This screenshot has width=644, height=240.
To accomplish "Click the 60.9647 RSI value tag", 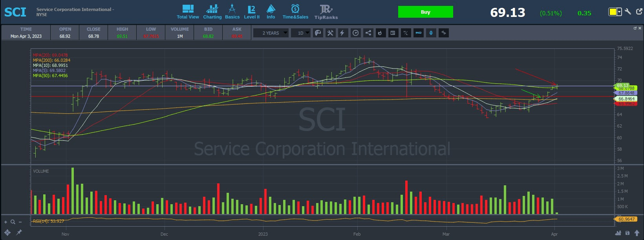I will coord(626,219).
